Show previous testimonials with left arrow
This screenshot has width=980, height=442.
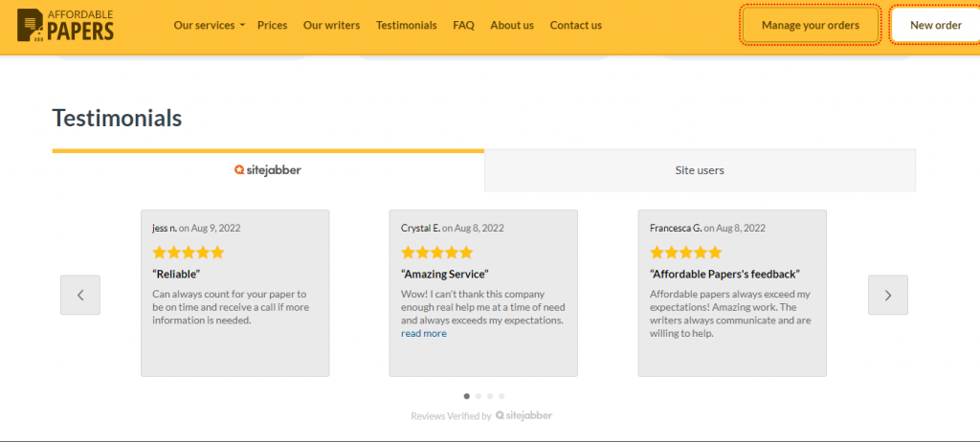[80, 295]
